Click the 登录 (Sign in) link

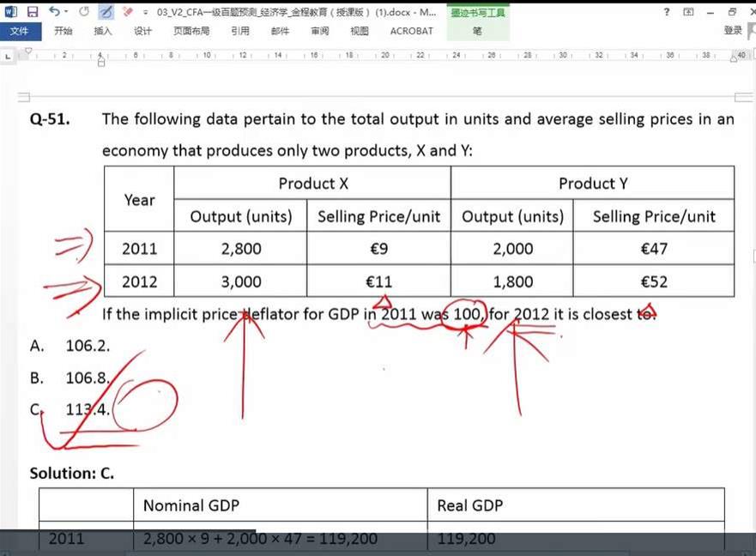(x=733, y=31)
